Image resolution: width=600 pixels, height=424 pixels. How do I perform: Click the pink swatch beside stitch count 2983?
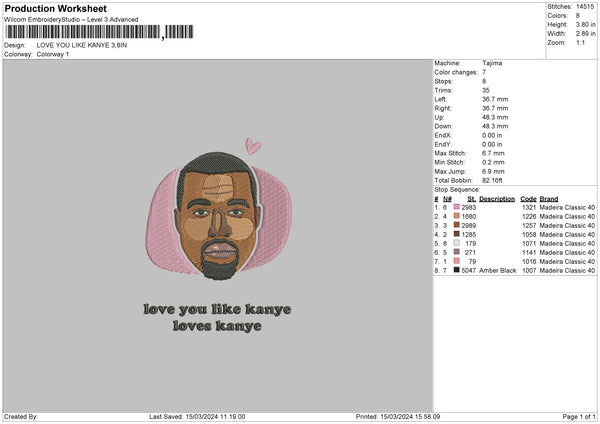[457, 207]
